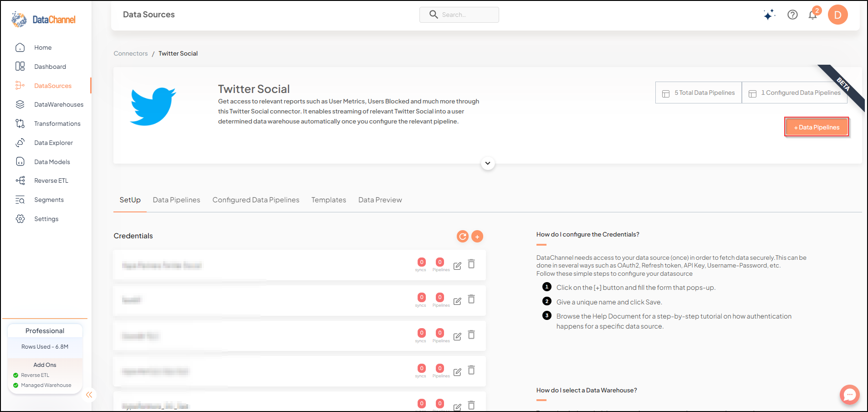868x412 pixels.
Task: Select the DataSources sidebar icon
Action: [x=20, y=86]
